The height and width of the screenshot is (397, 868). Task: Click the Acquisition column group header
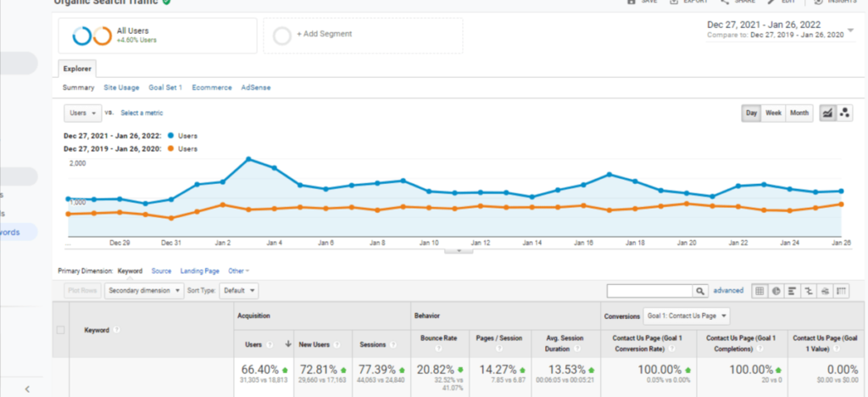[254, 315]
